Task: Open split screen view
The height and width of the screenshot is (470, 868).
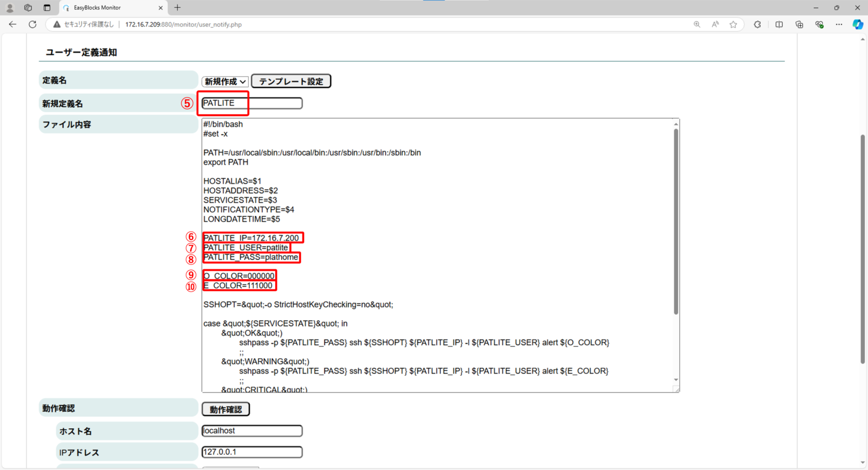Action: (779, 24)
